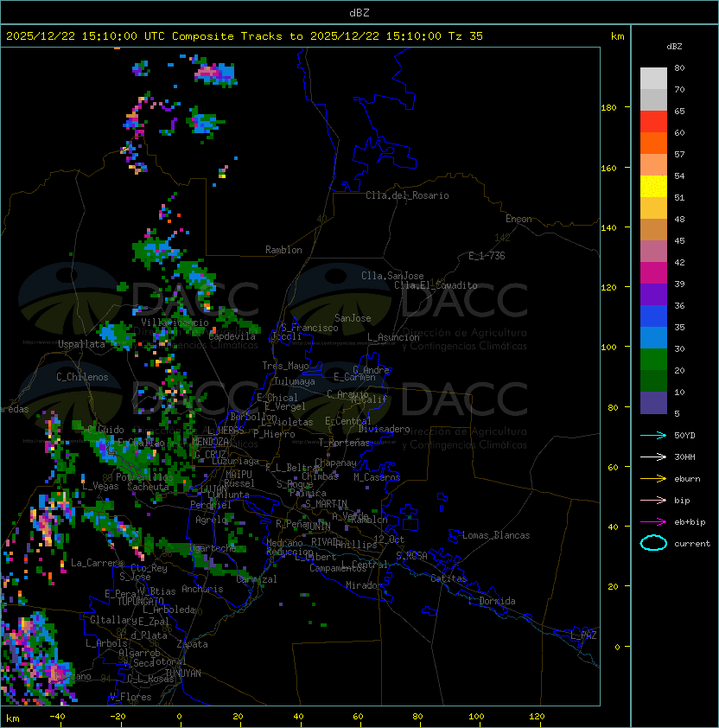The height and width of the screenshot is (728, 719).
Task: Click the 'Clla.del_Rosario' map label
Action: (407, 195)
